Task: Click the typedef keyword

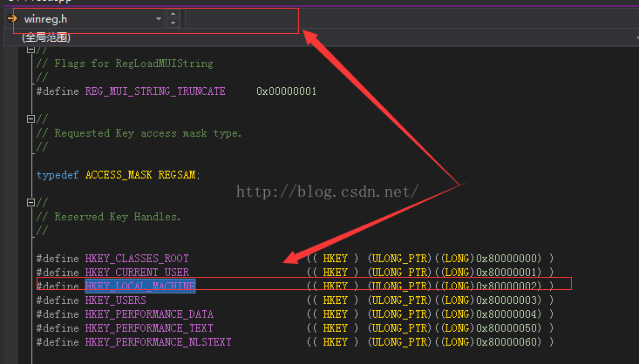Action: (x=58, y=175)
